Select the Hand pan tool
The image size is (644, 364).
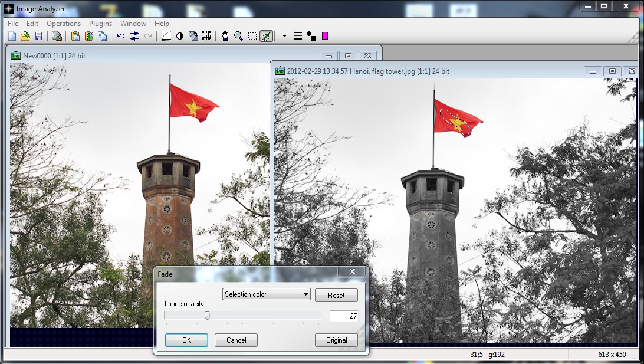point(225,36)
